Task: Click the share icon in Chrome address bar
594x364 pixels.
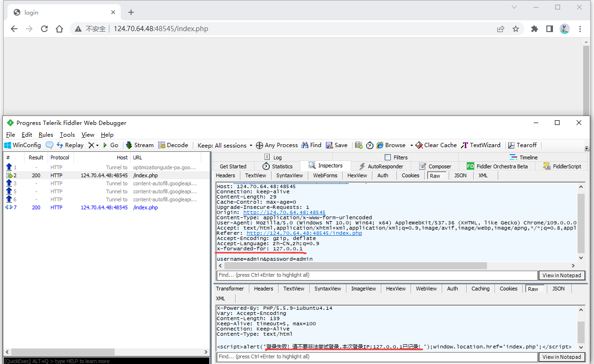Action: pyautogui.click(x=501, y=29)
